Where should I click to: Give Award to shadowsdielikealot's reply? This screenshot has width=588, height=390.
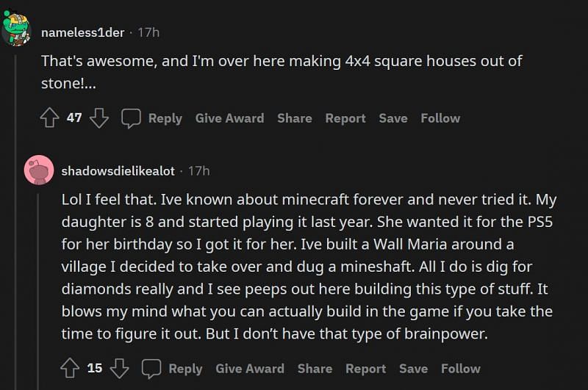249,369
